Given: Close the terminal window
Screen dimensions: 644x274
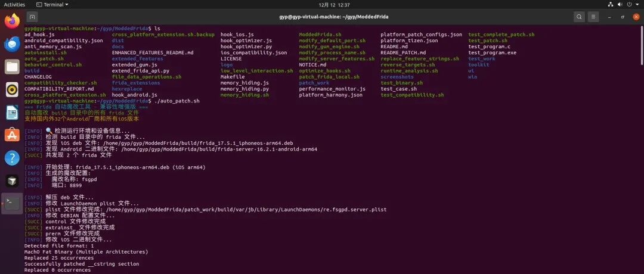Looking at the screenshot, I should click(x=636, y=17).
